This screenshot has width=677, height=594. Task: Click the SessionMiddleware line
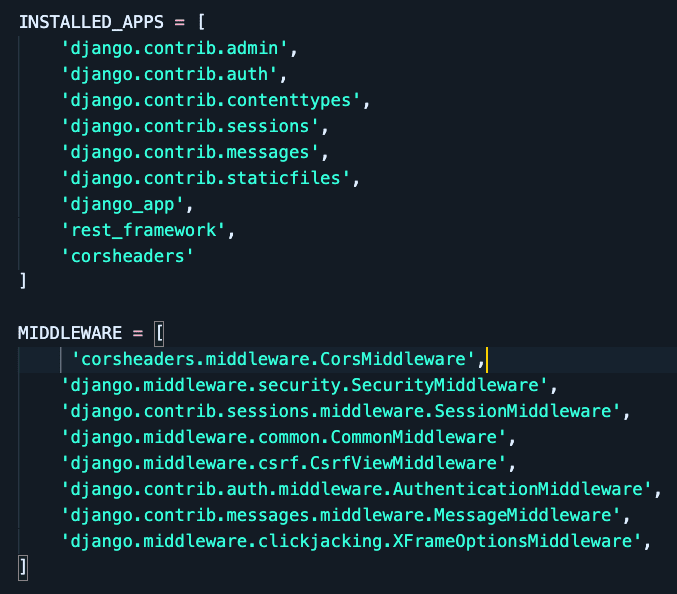[x=346, y=411]
